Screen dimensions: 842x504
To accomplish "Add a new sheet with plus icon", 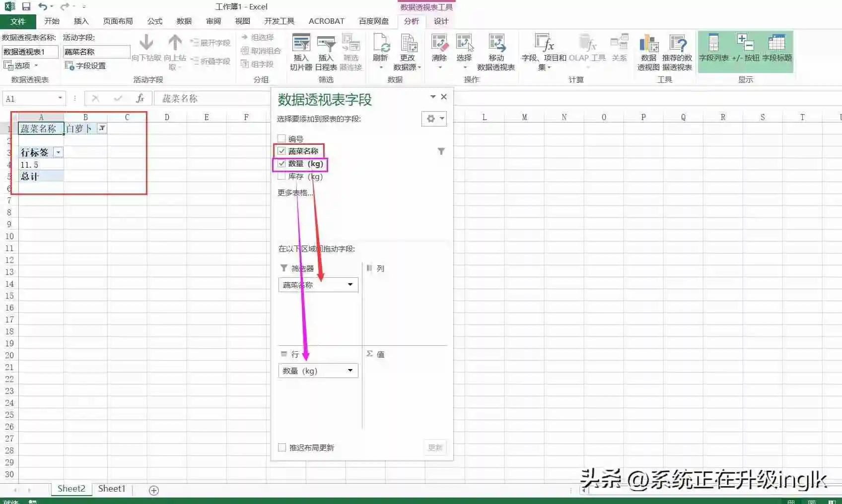I will coord(154,490).
